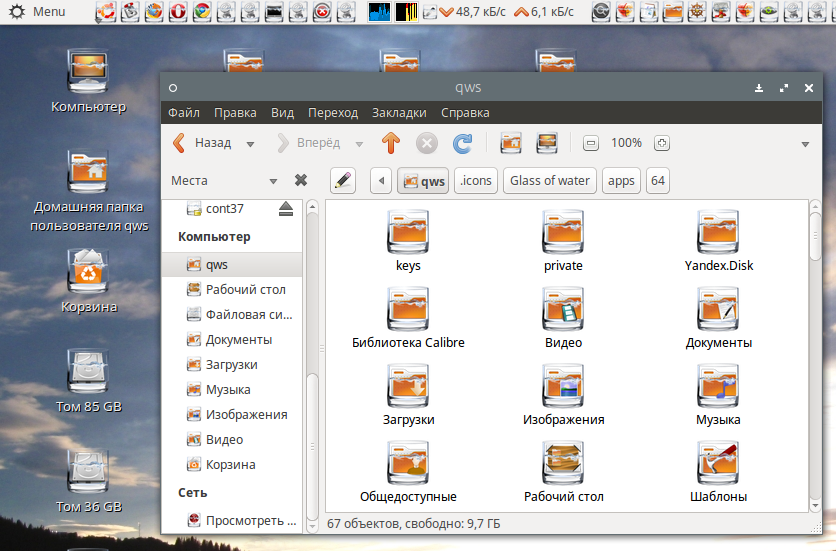Select the private folder icon
This screenshot has width=836, height=551.
click(x=563, y=232)
